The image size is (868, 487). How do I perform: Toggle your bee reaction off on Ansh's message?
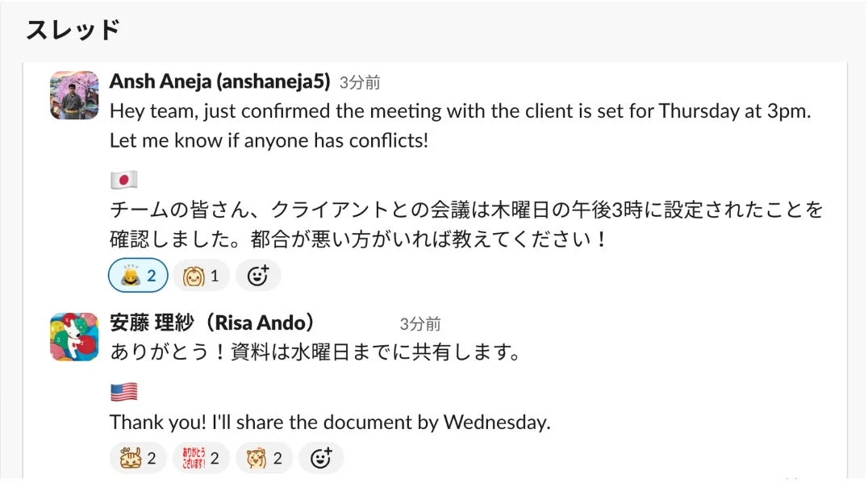[x=137, y=275]
